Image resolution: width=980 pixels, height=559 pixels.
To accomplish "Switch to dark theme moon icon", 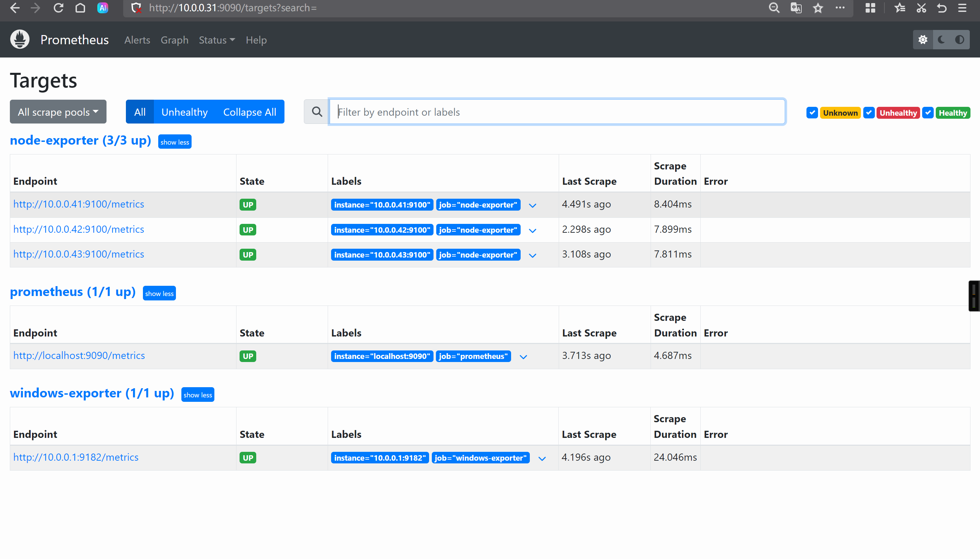I will tap(941, 39).
